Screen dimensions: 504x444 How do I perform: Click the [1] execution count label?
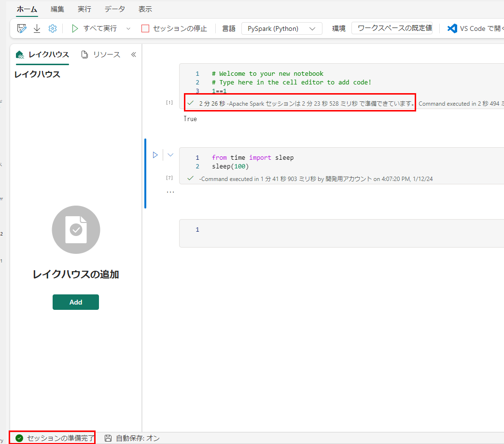click(169, 102)
